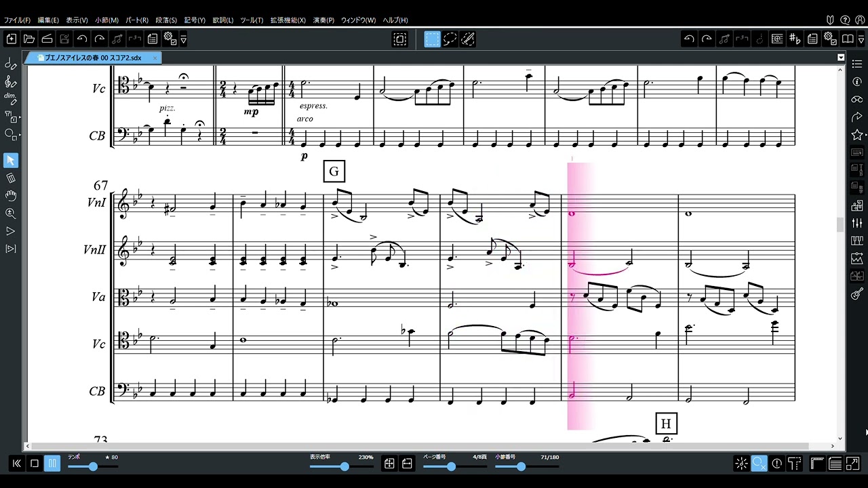The image size is (868, 488).
Task: Select the magnifier zoom tool
Action: click(x=10, y=213)
